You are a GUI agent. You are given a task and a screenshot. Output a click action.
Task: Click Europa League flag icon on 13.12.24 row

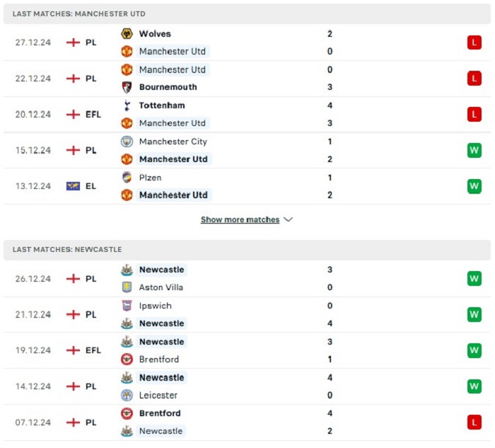[73, 186]
